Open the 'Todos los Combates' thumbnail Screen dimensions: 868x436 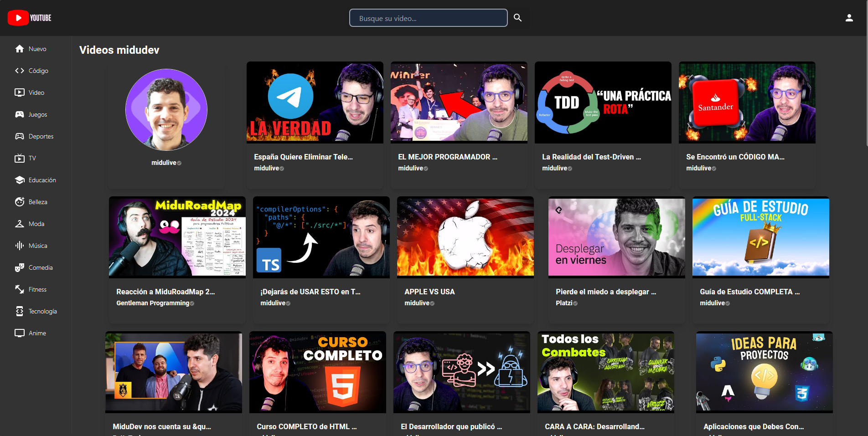tap(606, 372)
